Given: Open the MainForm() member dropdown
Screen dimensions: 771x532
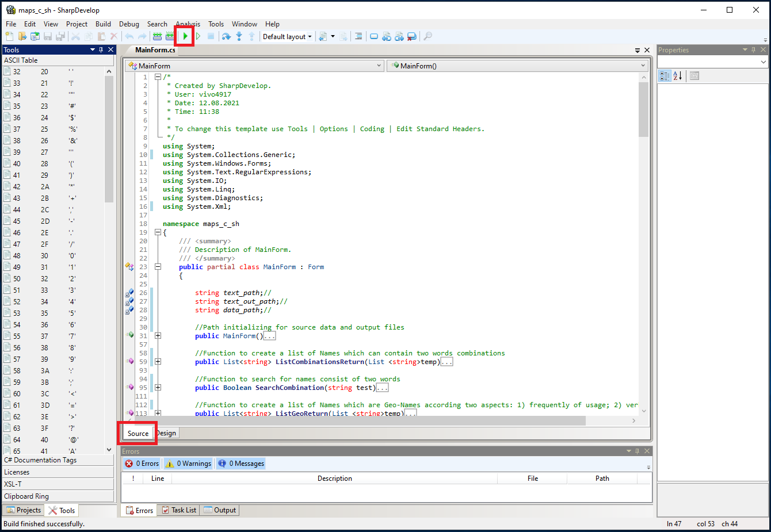Looking at the screenshot, I should pos(518,66).
